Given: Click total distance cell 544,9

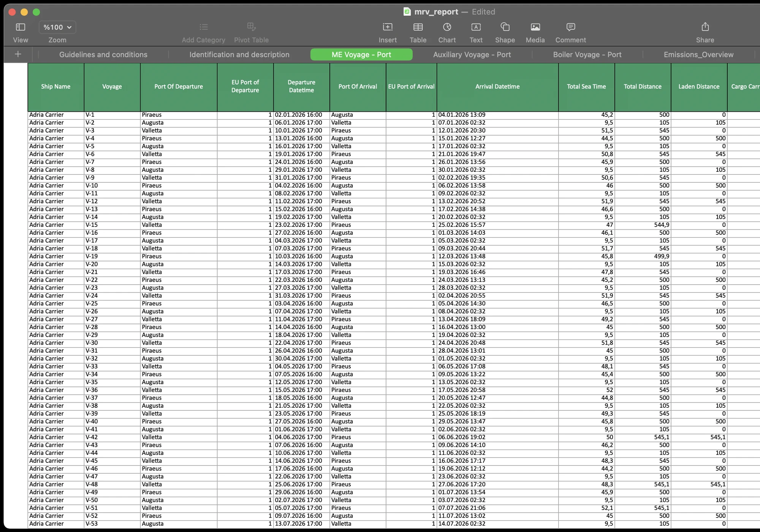Looking at the screenshot, I should pyautogui.click(x=643, y=225).
